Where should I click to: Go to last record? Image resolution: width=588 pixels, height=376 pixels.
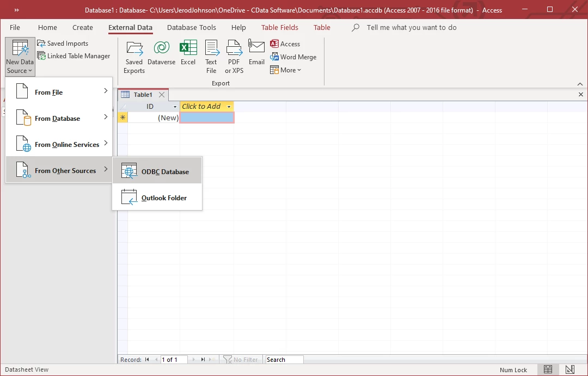203,360
